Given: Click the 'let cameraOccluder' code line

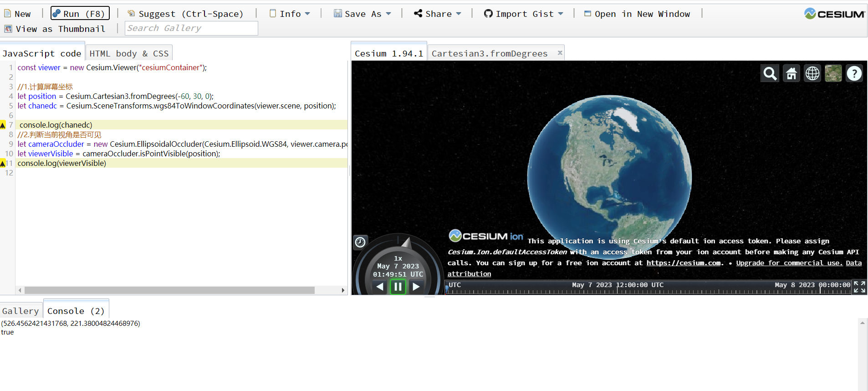Looking at the screenshot, I should point(182,144).
